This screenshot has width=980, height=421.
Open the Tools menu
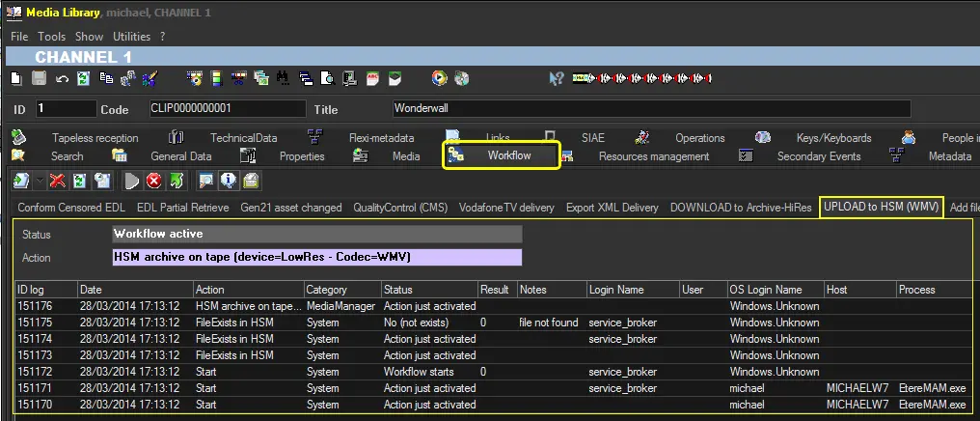(51, 37)
